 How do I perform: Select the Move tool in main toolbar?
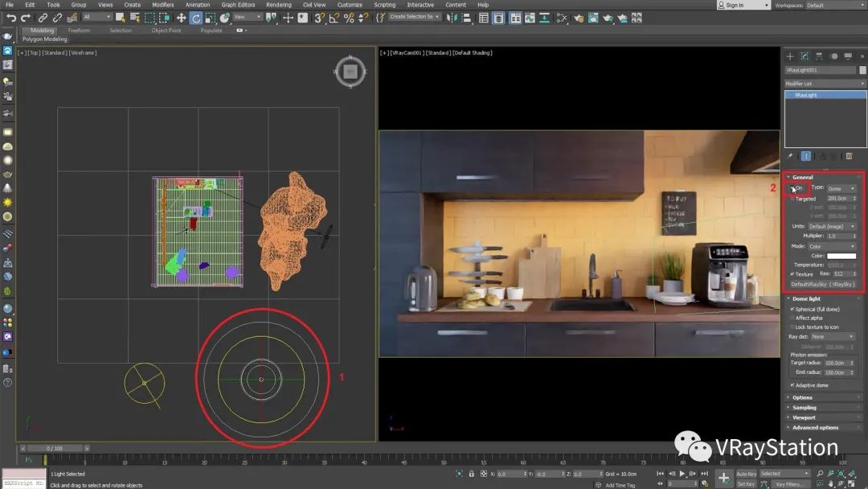tap(181, 18)
